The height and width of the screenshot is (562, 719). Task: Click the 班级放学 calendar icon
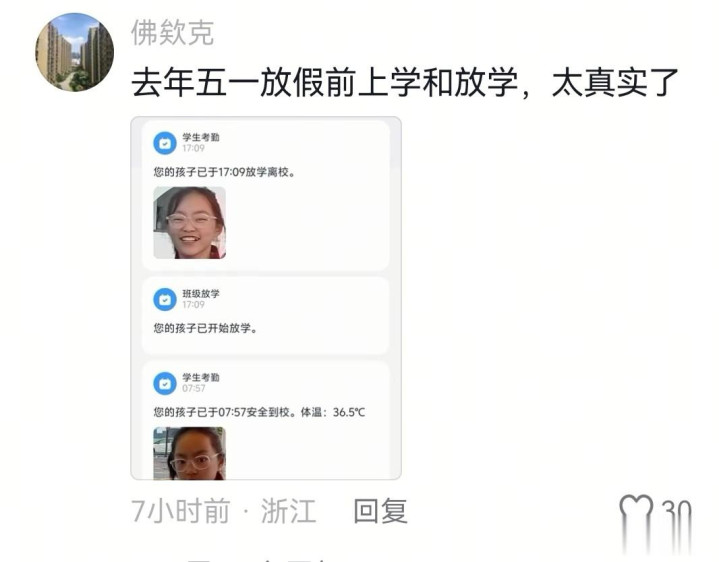click(165, 299)
